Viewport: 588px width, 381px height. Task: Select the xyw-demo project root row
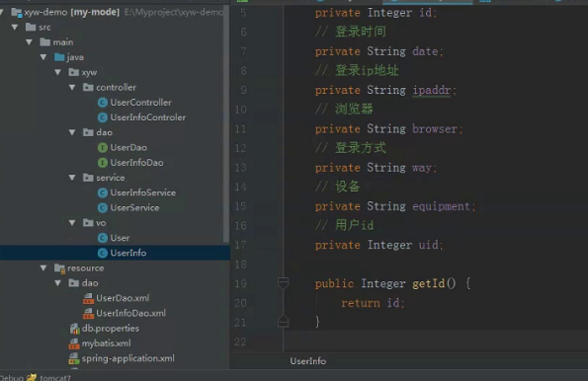click(x=113, y=13)
